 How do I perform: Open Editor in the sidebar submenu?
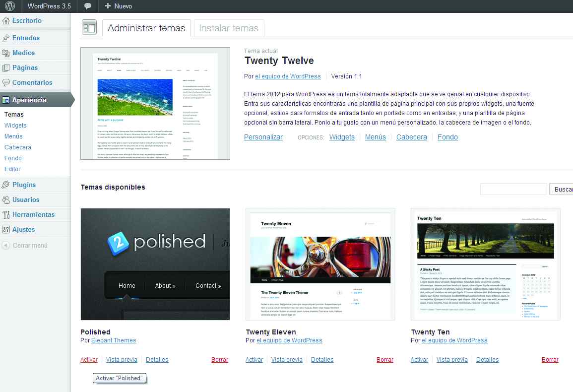tap(12, 169)
